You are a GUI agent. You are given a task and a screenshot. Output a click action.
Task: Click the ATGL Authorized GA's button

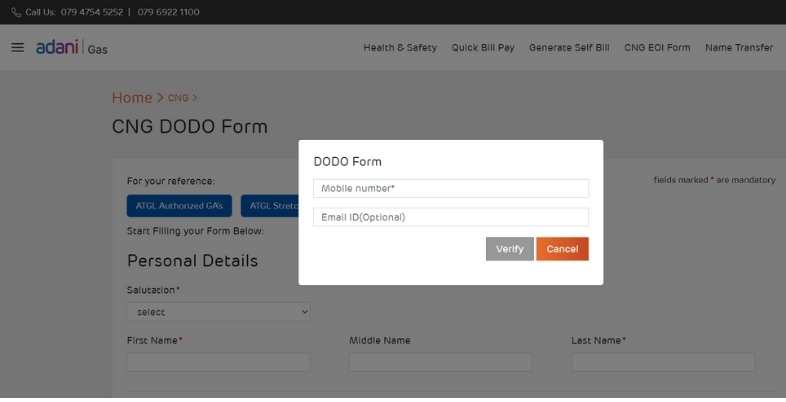coord(180,207)
